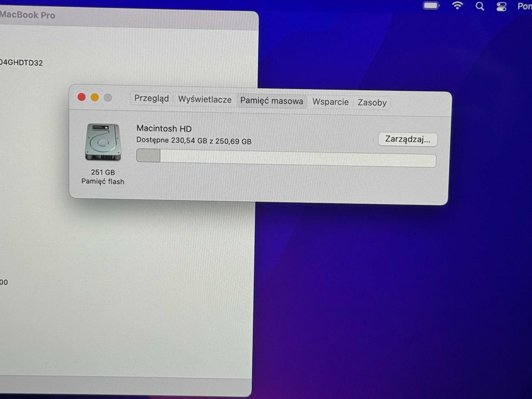This screenshot has height=399, width=532.
Task: Switch to the Zasoby tab
Action: coord(372,103)
